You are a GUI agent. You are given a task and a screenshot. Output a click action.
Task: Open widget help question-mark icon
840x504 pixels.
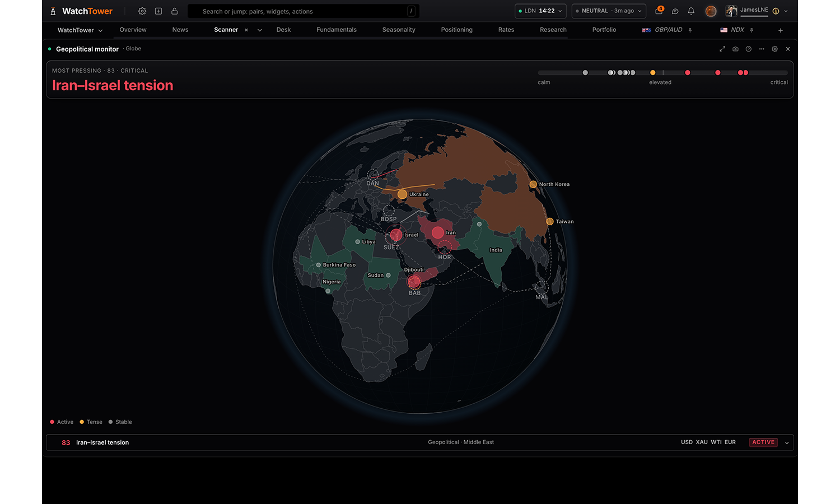(x=749, y=49)
